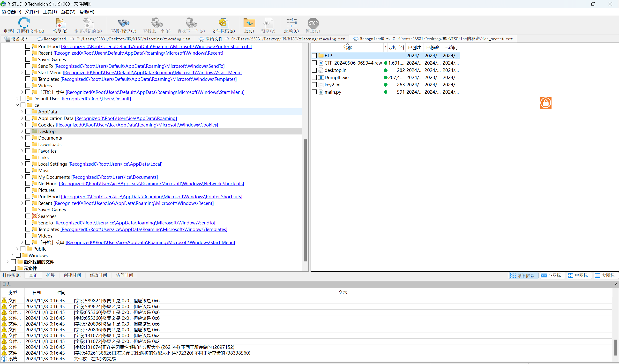Open the 帮助(H) menu
Screen dimensions: 619x364
pyautogui.click(x=87, y=12)
